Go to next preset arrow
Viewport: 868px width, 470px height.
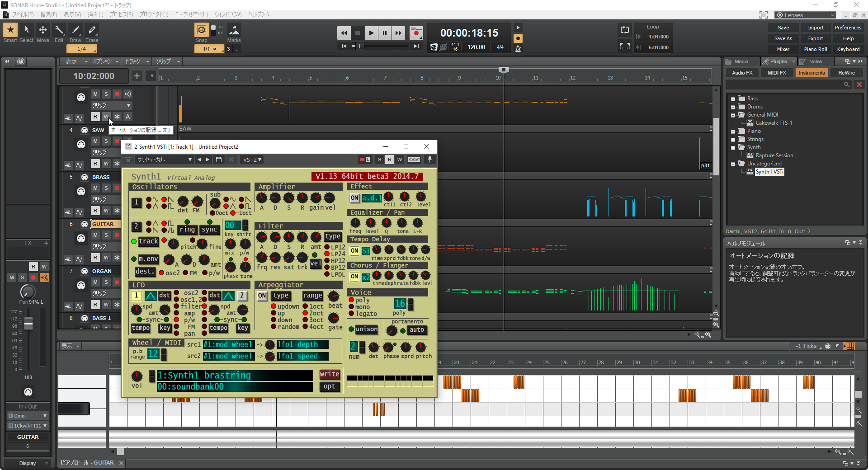pos(208,160)
